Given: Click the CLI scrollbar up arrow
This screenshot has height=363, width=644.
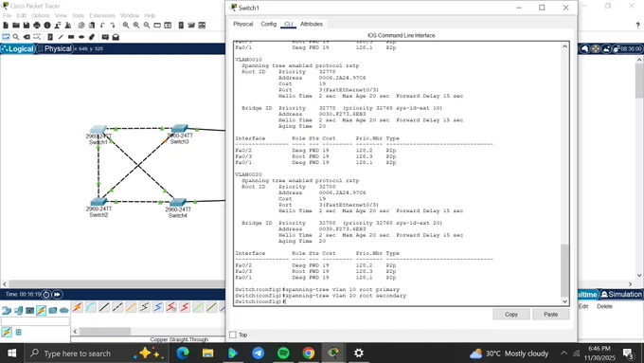Looking at the screenshot, I should pos(565,46).
